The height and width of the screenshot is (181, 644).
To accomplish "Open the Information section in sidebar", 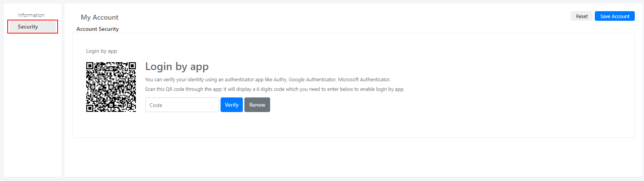I will tap(31, 15).
